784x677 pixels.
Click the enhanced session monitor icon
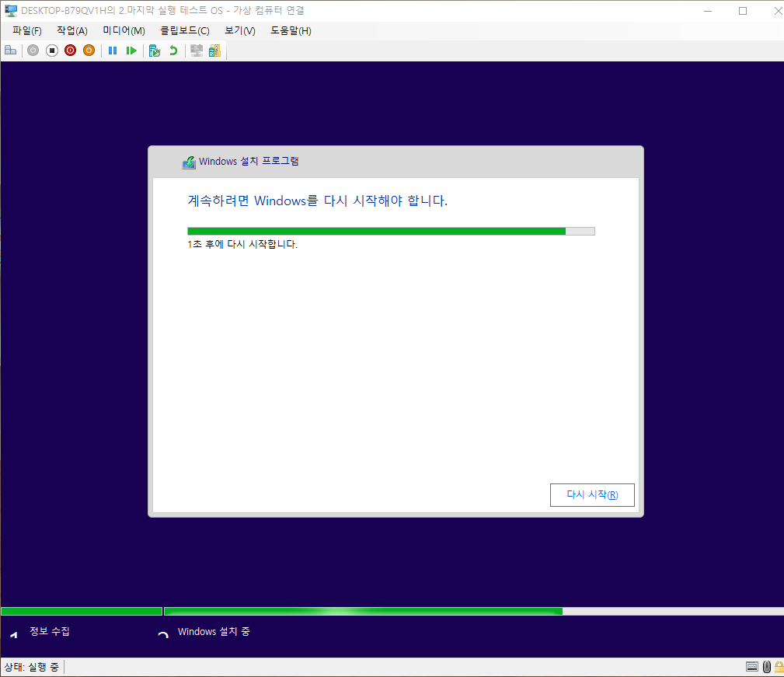point(197,51)
